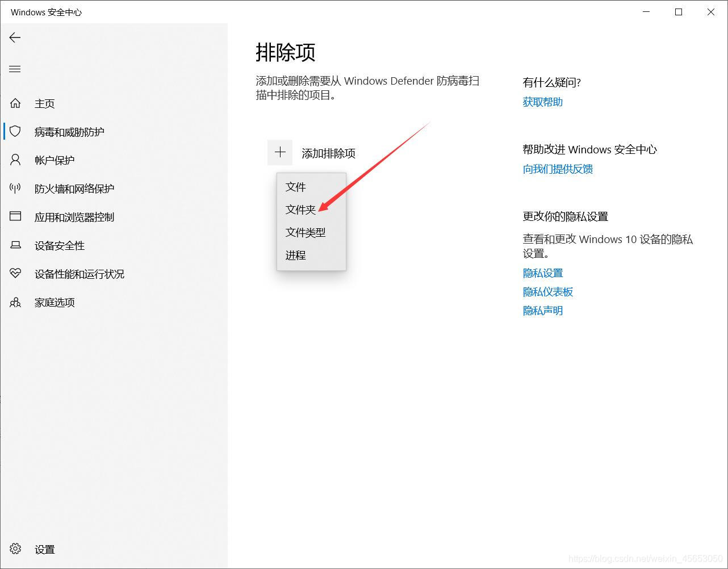Open the 隐私仪表板 link

547,291
